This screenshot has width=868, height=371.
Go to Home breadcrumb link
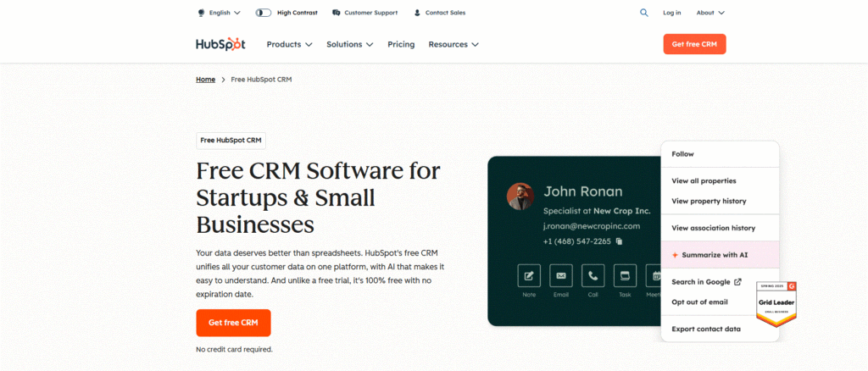(x=205, y=80)
